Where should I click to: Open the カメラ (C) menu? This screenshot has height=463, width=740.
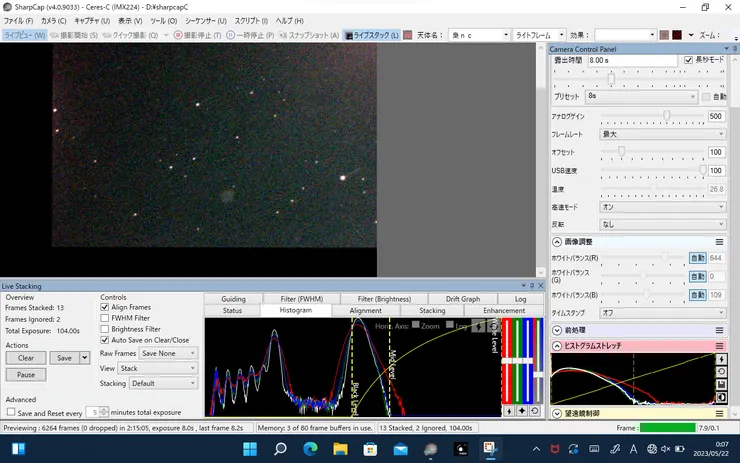point(53,21)
